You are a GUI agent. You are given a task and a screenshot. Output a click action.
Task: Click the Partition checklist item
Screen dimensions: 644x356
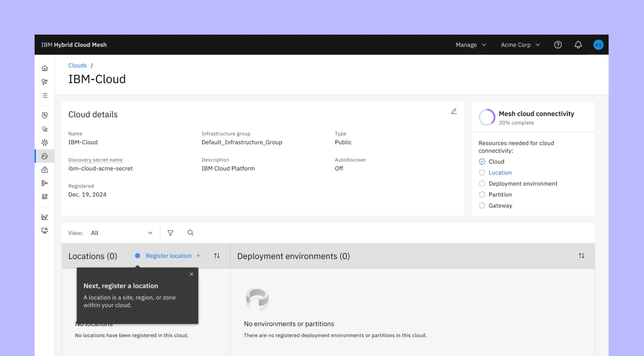tap(495, 195)
